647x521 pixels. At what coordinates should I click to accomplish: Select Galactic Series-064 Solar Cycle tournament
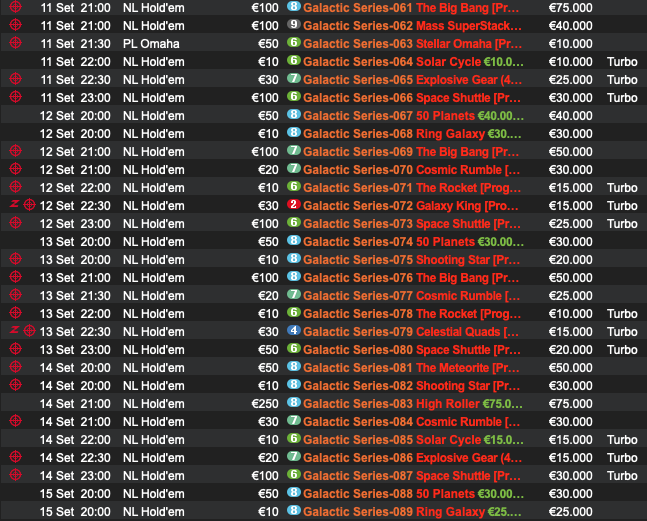pyautogui.click(x=413, y=62)
